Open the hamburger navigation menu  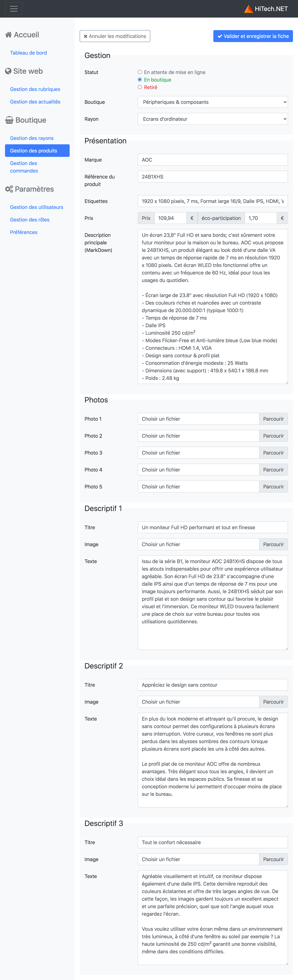[x=14, y=9]
